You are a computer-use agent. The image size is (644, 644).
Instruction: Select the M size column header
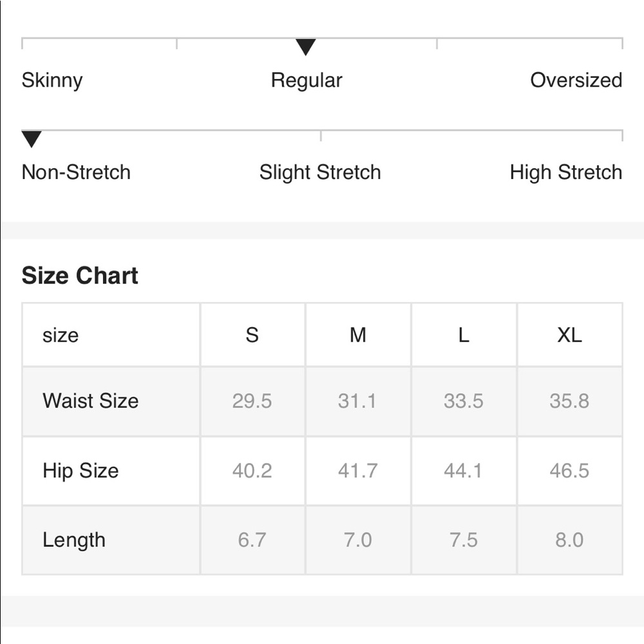(358, 335)
